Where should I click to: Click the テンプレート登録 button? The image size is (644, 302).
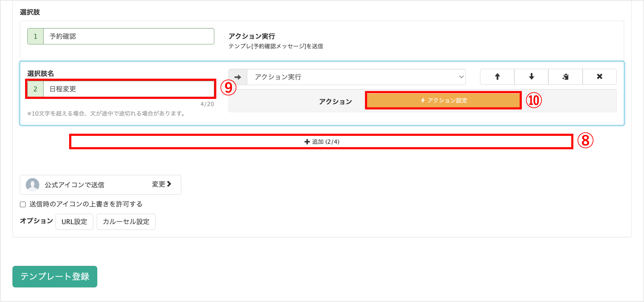coord(55,277)
